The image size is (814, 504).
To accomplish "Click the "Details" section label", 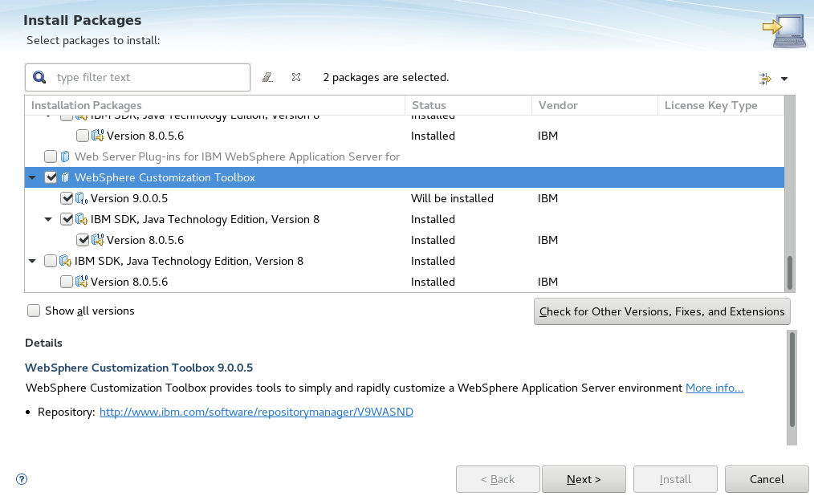I will [43, 343].
